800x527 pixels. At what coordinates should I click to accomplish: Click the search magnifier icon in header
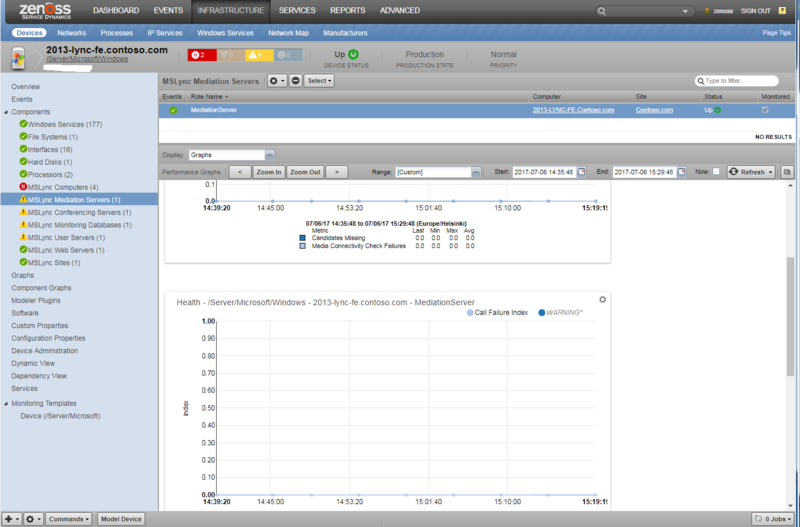point(602,11)
